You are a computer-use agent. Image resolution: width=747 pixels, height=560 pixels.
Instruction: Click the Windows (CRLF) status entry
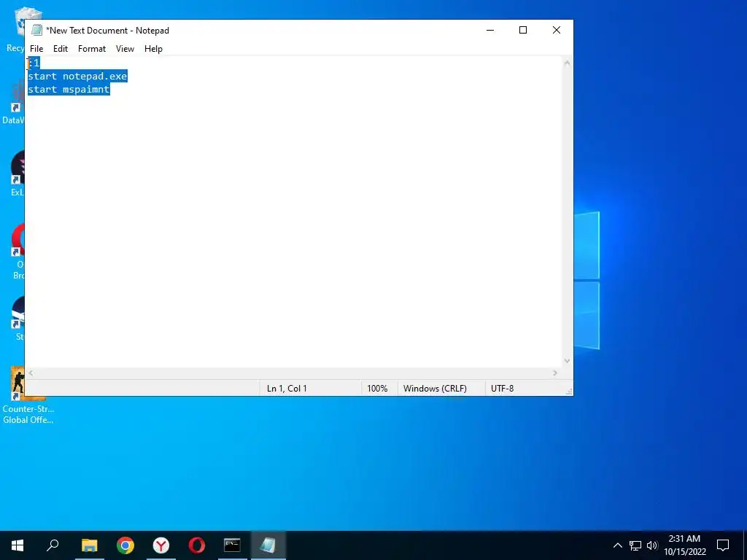coord(435,389)
